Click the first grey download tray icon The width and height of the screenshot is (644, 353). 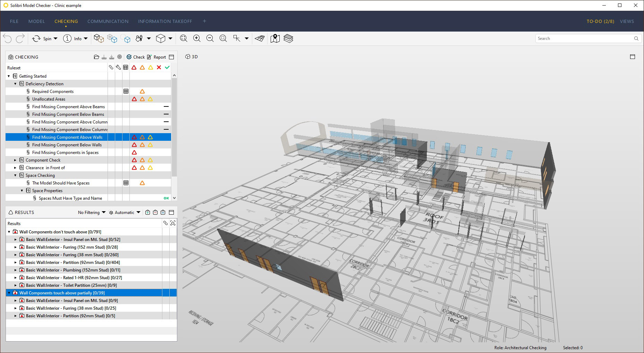pos(104,57)
